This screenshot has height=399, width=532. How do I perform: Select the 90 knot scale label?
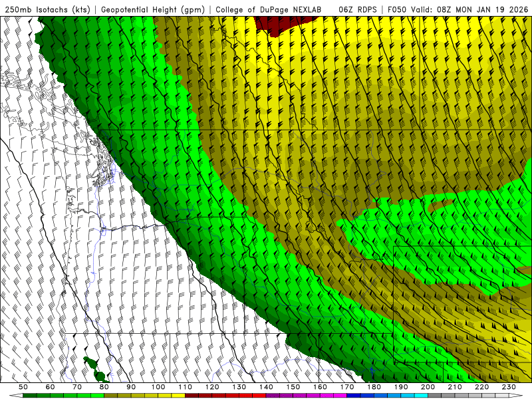coord(131,387)
